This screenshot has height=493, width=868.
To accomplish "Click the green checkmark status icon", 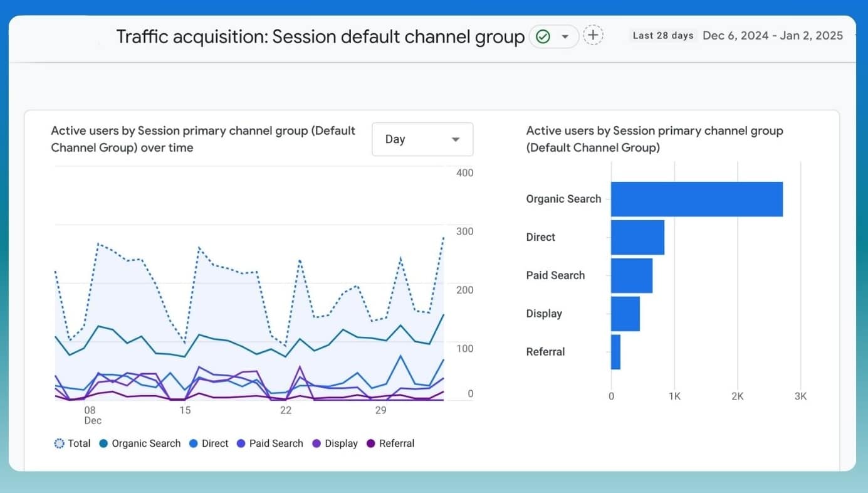I will [x=543, y=37].
